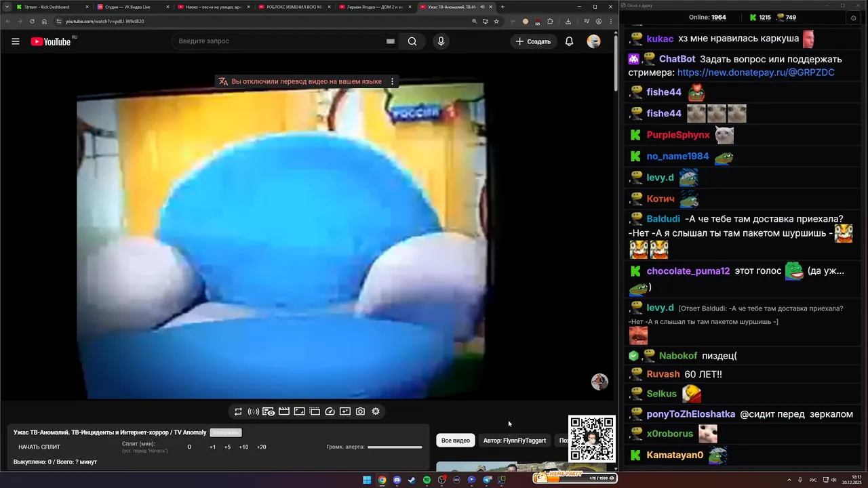Click the sound booster waves icon
Viewport: 868px width, 488px height.
tap(253, 411)
